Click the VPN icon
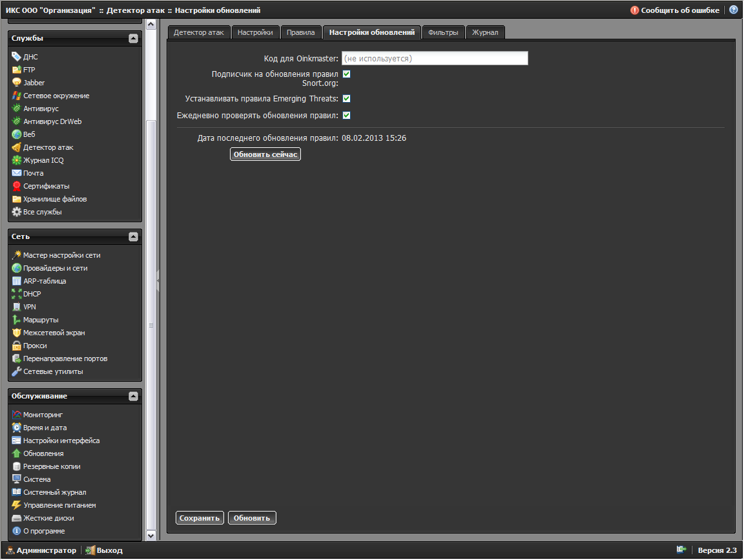744x560 pixels. tap(17, 307)
